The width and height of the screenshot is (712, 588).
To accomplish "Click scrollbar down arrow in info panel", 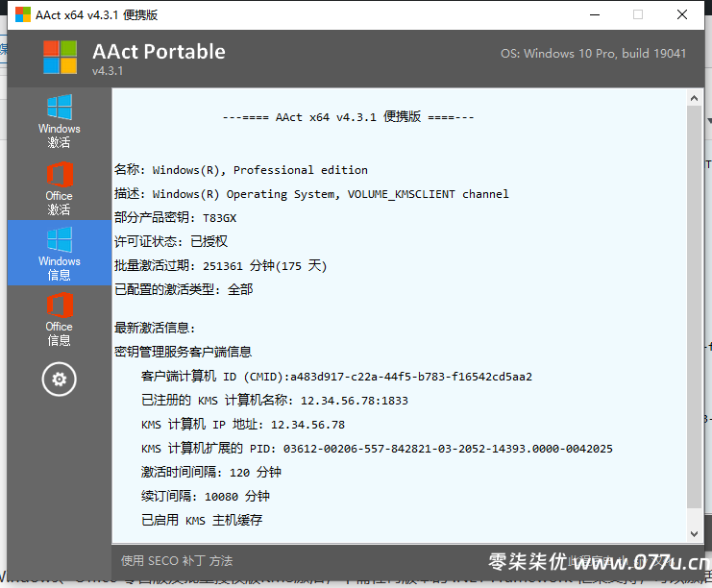I will 694,534.
